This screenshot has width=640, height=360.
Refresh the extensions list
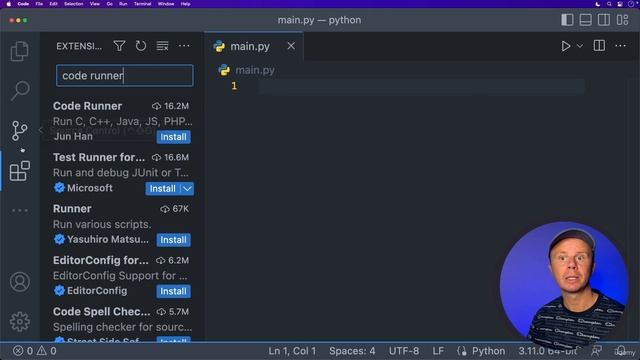pyautogui.click(x=141, y=46)
